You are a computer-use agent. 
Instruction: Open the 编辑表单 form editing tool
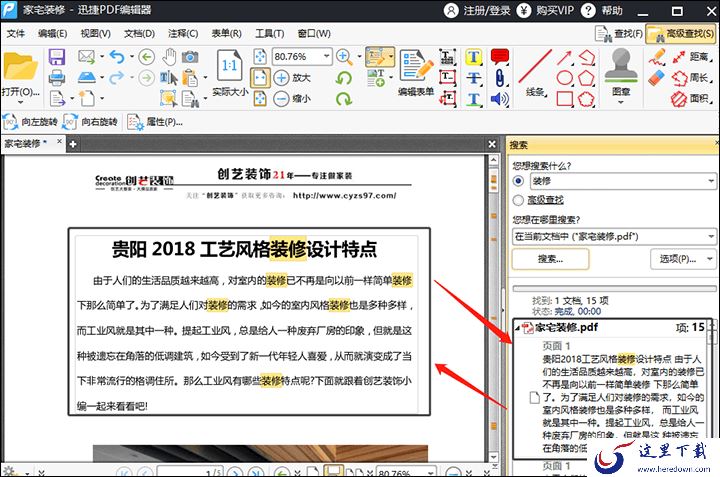point(416,73)
